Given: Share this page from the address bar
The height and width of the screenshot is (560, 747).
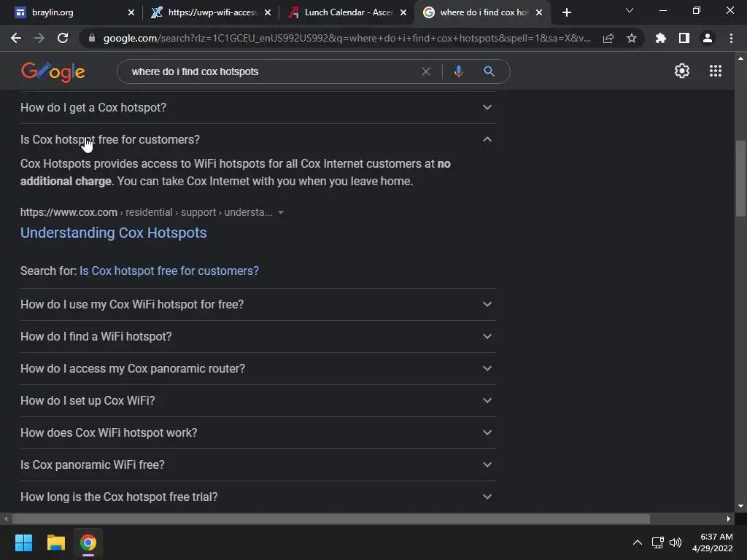Looking at the screenshot, I should [x=608, y=38].
